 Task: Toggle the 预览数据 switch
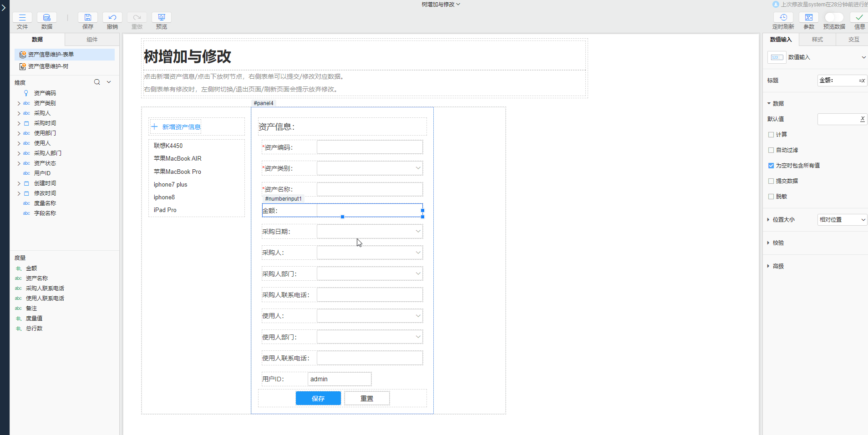tap(834, 17)
